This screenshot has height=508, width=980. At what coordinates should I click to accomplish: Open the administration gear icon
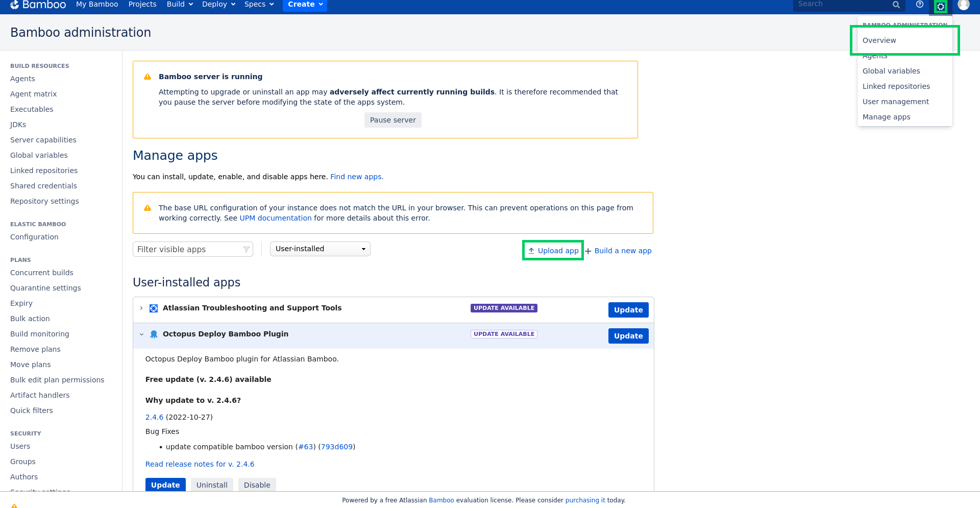pyautogui.click(x=940, y=6)
